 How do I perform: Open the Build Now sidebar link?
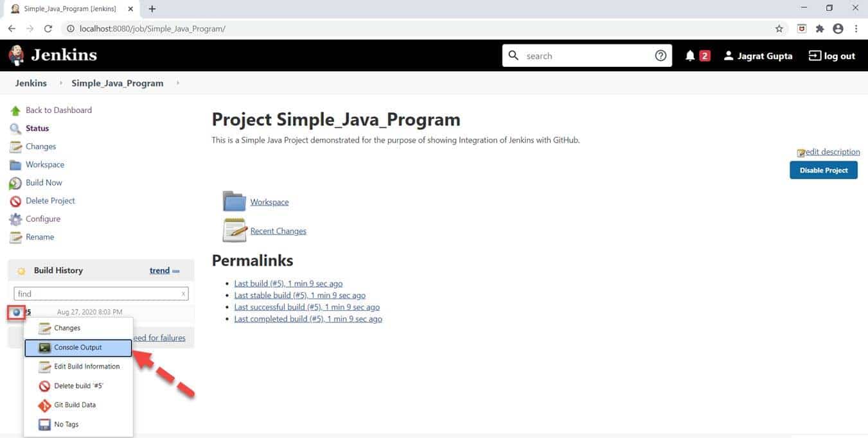click(x=44, y=182)
